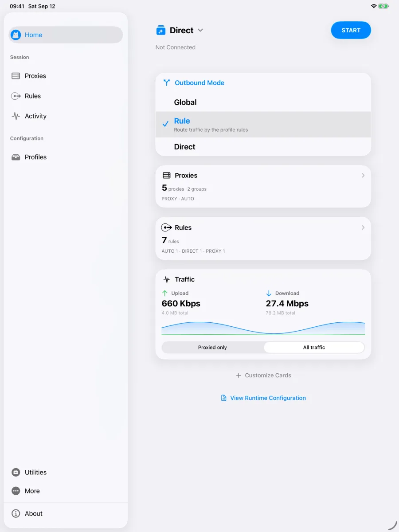Image resolution: width=399 pixels, height=532 pixels.
Task: Click the Rules card routing icon
Action: [x=167, y=227]
